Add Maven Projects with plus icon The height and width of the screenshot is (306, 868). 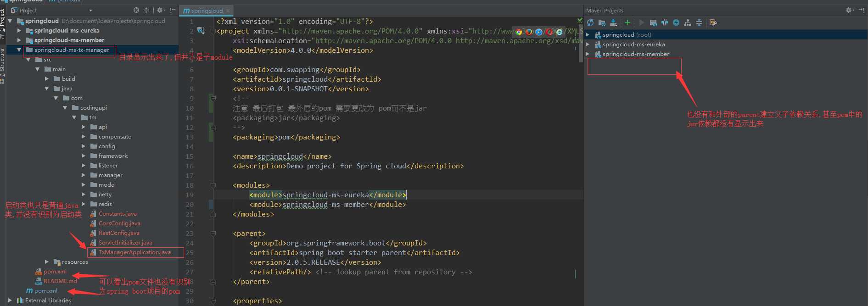(x=627, y=22)
